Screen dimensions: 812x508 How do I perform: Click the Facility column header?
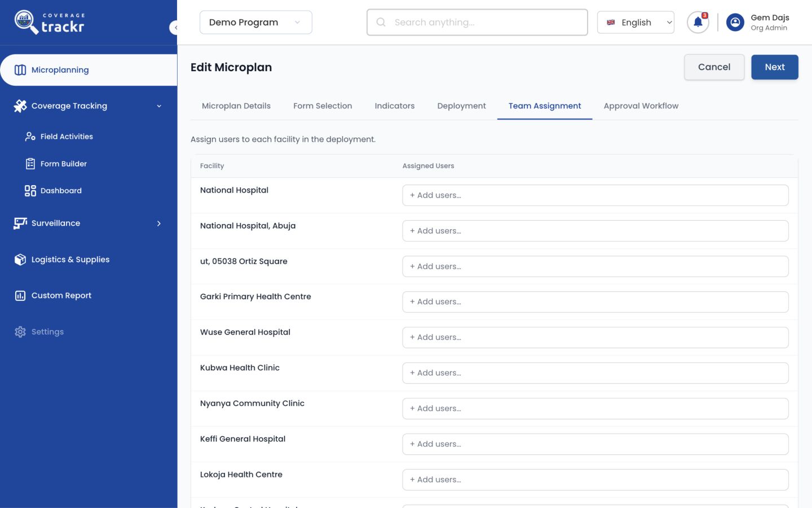[x=212, y=166]
